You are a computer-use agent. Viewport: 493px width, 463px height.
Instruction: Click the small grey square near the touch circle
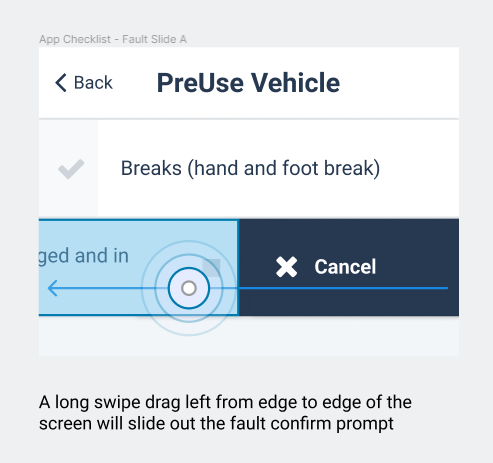point(211,268)
